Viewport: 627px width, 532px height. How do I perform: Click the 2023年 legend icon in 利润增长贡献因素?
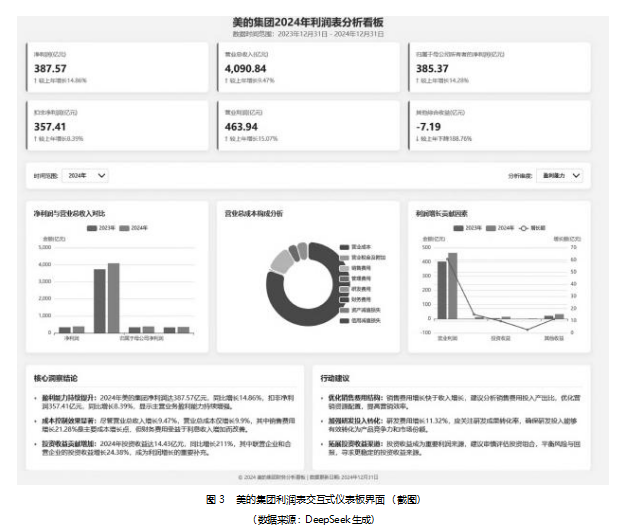pyautogui.click(x=456, y=228)
